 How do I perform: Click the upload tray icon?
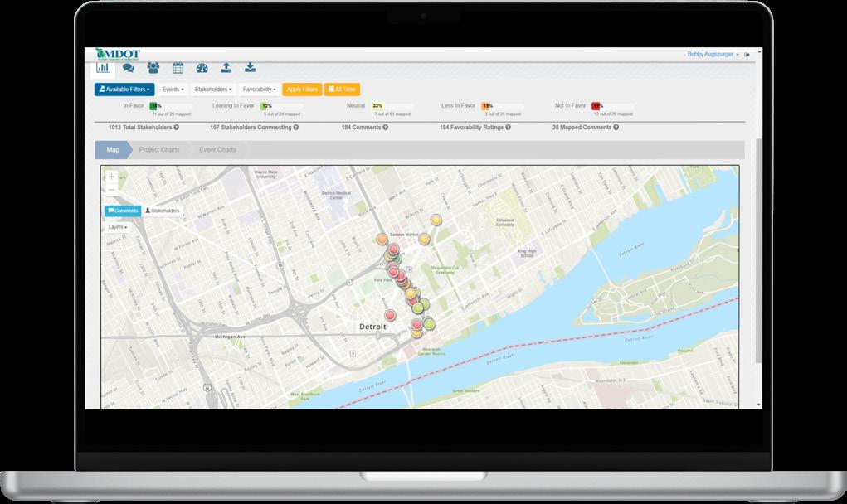(226, 67)
